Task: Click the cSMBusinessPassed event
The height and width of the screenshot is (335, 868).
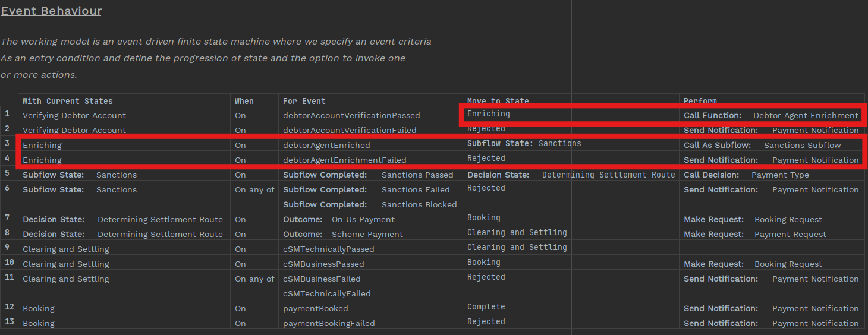Action: [x=323, y=264]
